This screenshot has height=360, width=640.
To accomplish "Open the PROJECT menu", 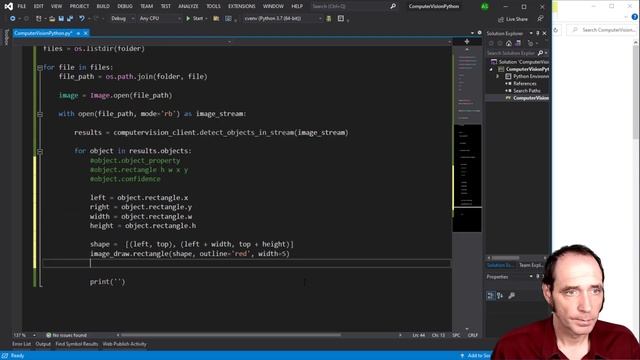I will 79,6.
